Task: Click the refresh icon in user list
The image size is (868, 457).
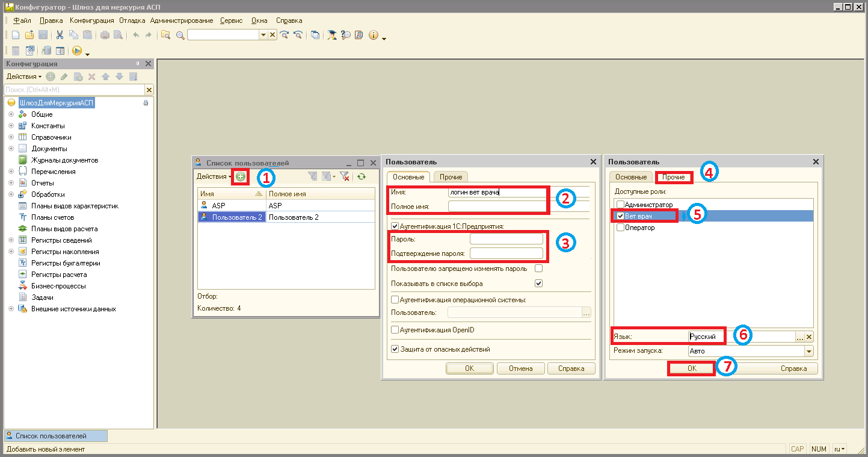Action: [362, 176]
